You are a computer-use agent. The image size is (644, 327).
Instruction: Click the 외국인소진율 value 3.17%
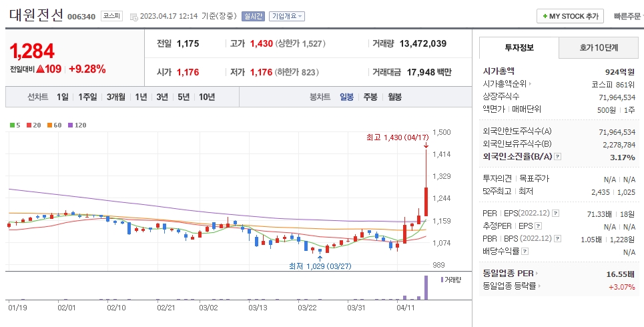[x=623, y=157]
